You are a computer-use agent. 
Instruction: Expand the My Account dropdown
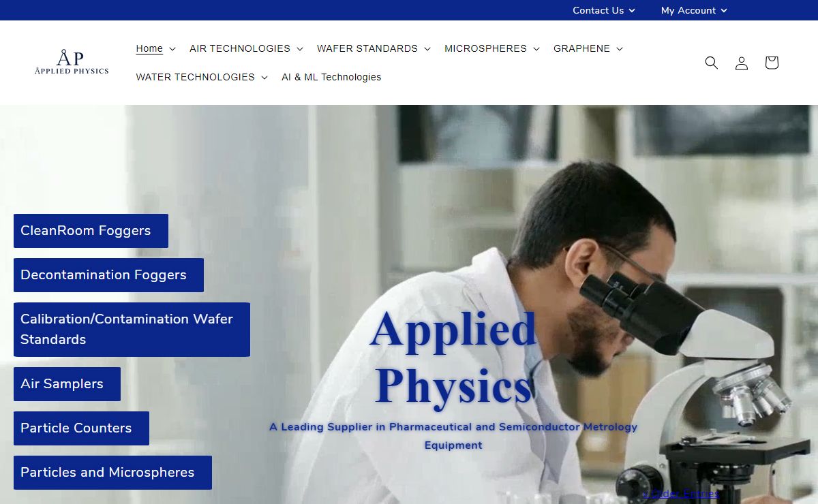click(694, 10)
